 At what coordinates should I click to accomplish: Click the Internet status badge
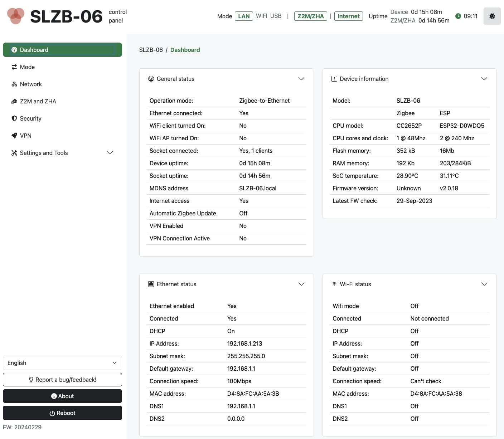click(348, 16)
